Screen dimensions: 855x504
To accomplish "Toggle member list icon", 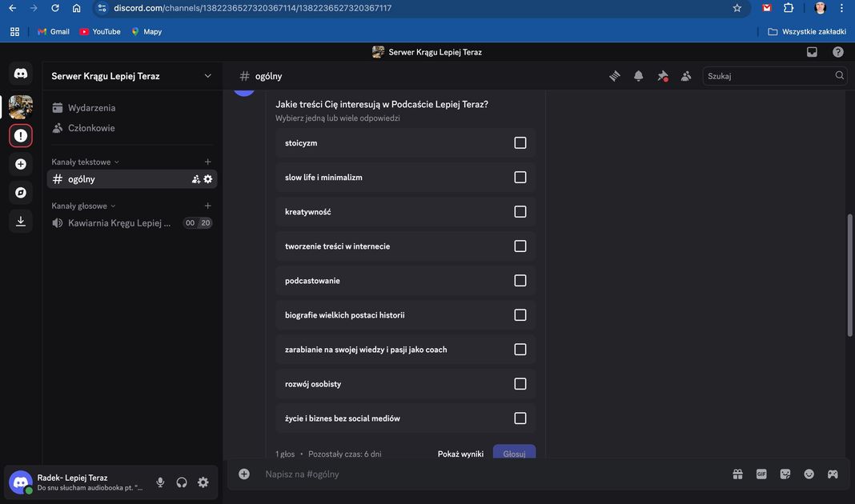I will tap(686, 76).
